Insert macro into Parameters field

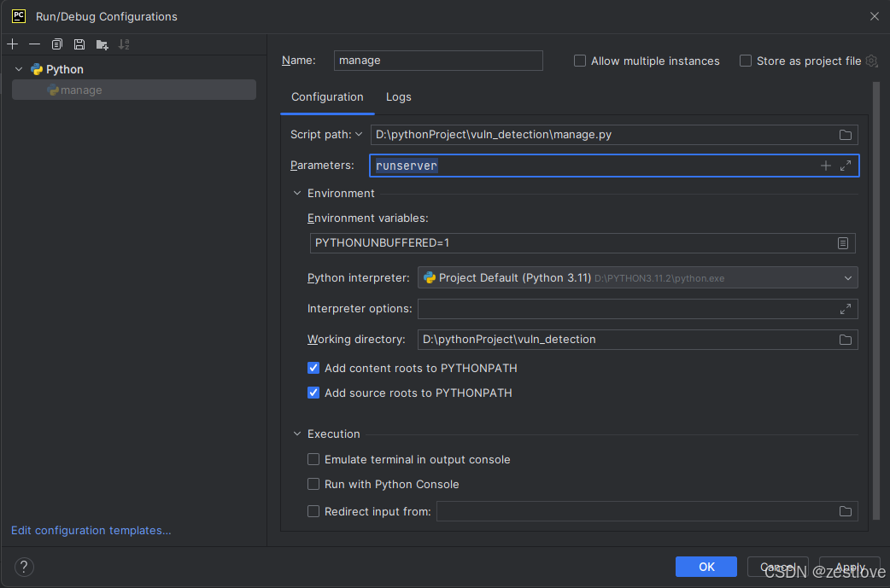[x=826, y=166]
